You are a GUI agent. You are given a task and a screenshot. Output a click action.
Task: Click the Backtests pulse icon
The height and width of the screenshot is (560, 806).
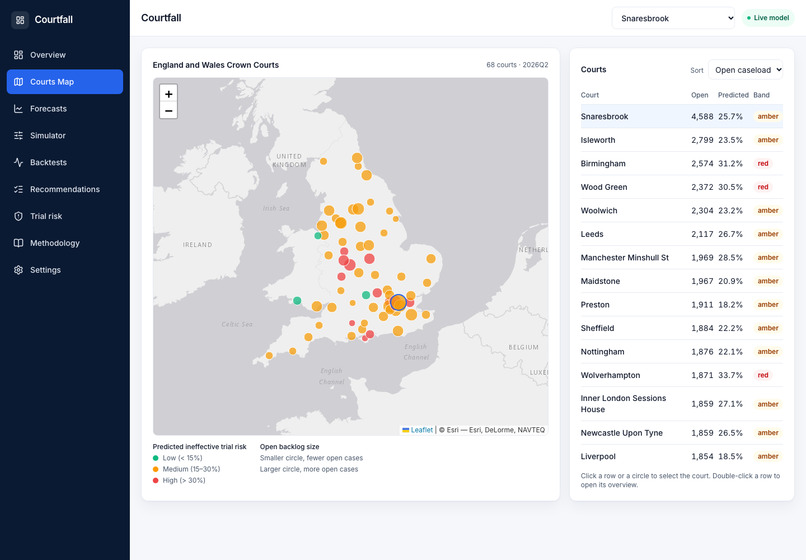click(19, 162)
